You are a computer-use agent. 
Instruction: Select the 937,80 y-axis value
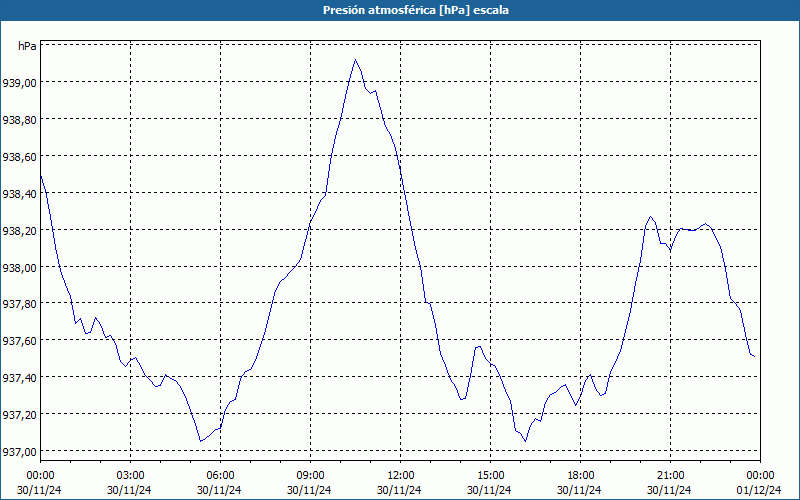pos(19,304)
